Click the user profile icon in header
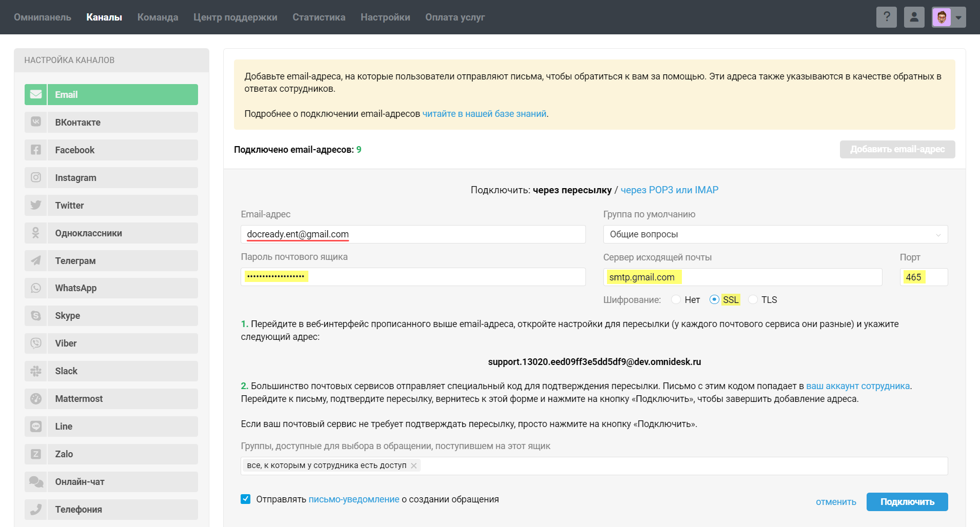This screenshot has width=980, height=527. (x=914, y=17)
